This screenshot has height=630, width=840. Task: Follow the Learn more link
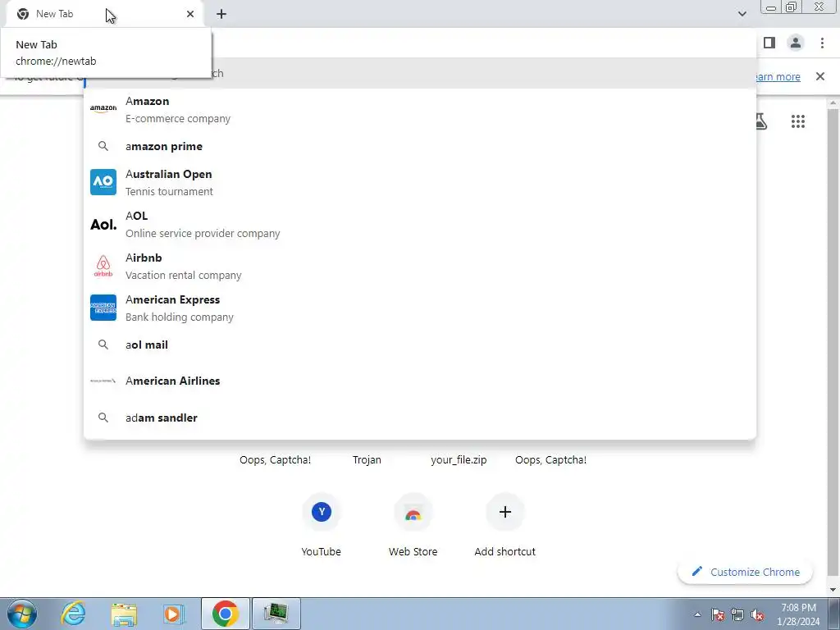pos(777,76)
